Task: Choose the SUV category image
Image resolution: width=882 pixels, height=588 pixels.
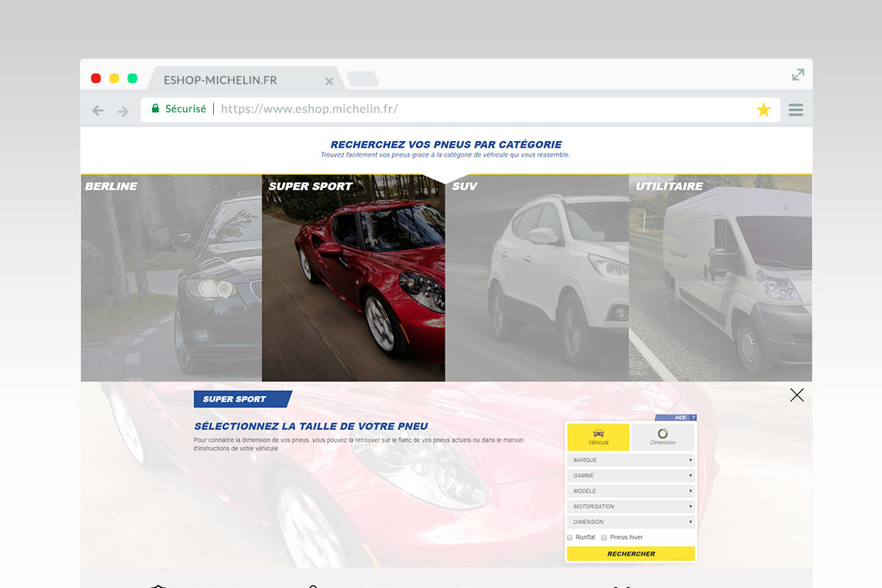Action: coord(537,278)
